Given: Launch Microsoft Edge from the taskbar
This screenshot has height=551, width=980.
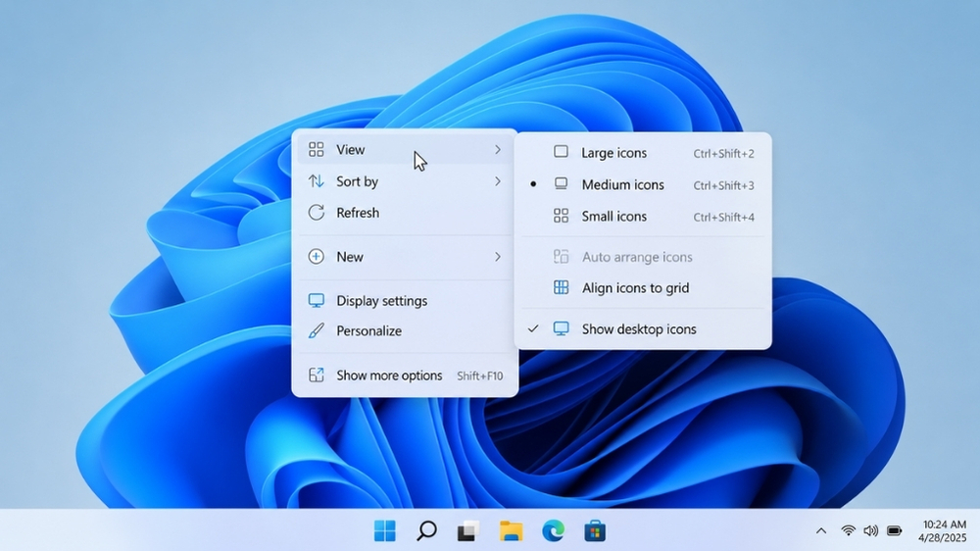Looking at the screenshot, I should [553, 531].
